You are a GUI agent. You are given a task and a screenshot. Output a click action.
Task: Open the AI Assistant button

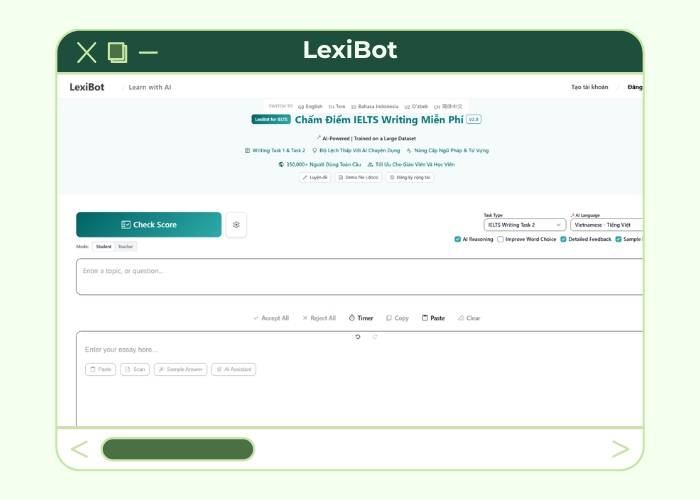(233, 369)
